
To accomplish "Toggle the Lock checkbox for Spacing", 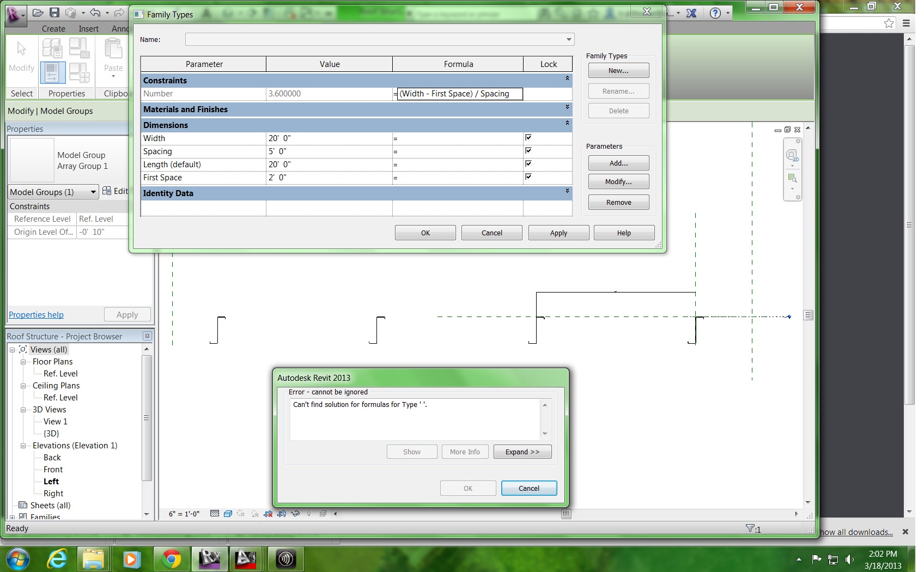I will click(x=528, y=150).
